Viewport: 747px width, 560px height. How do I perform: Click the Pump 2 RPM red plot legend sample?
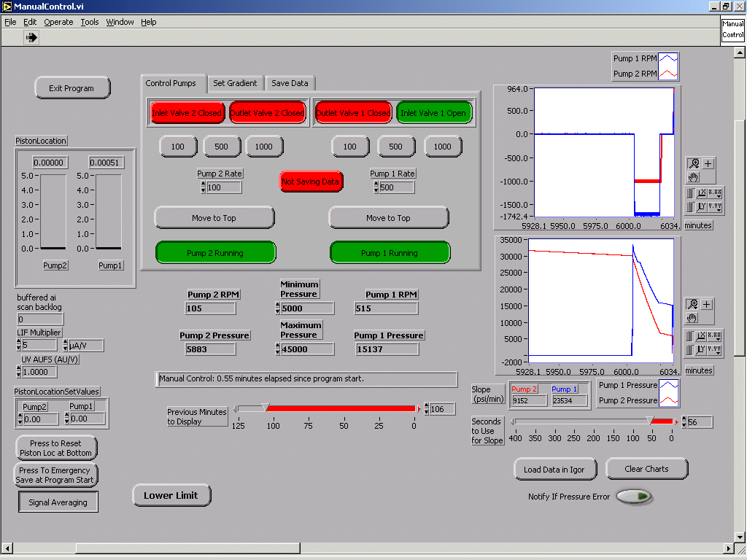point(668,74)
